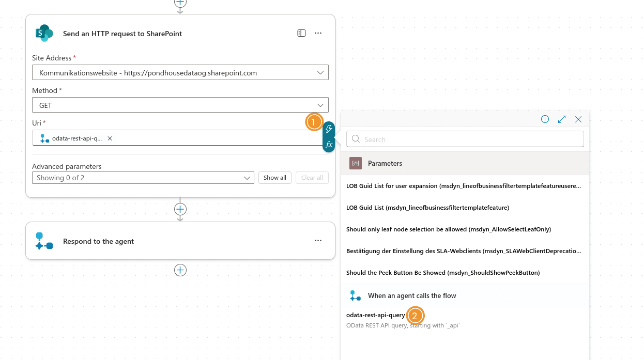Add step between SharePoint and Respond actions

[x=180, y=209]
